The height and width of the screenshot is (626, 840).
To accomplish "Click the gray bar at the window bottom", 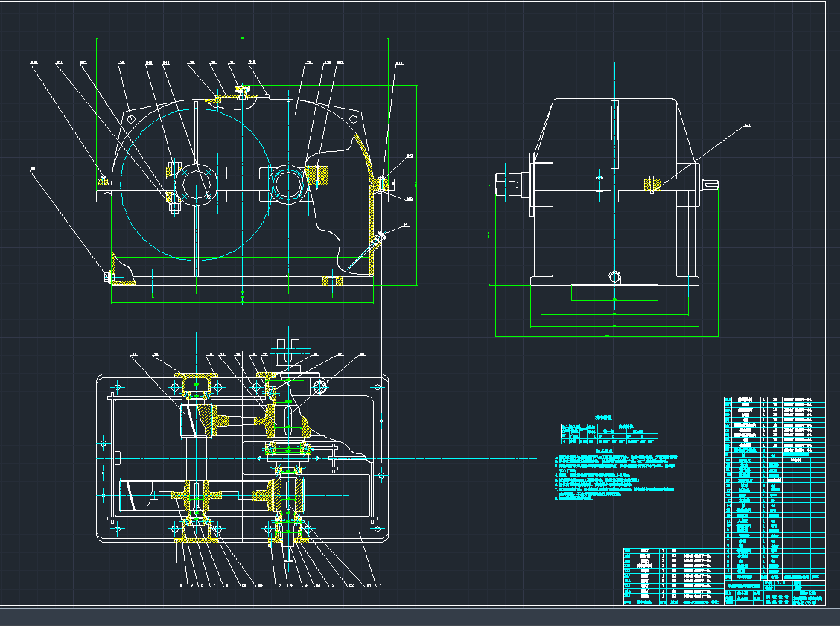I will coord(420,616).
